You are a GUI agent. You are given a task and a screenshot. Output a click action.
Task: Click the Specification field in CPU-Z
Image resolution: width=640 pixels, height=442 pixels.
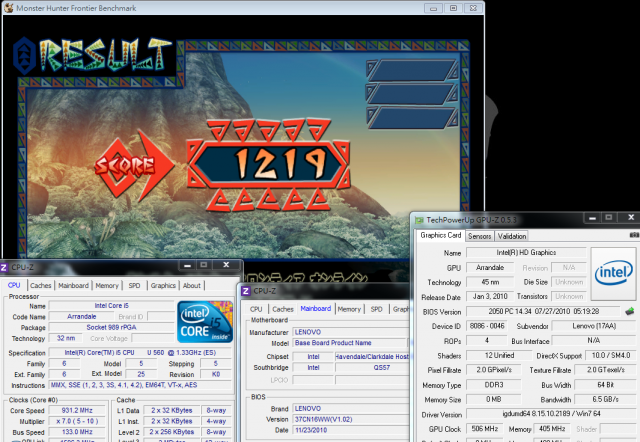(x=140, y=353)
